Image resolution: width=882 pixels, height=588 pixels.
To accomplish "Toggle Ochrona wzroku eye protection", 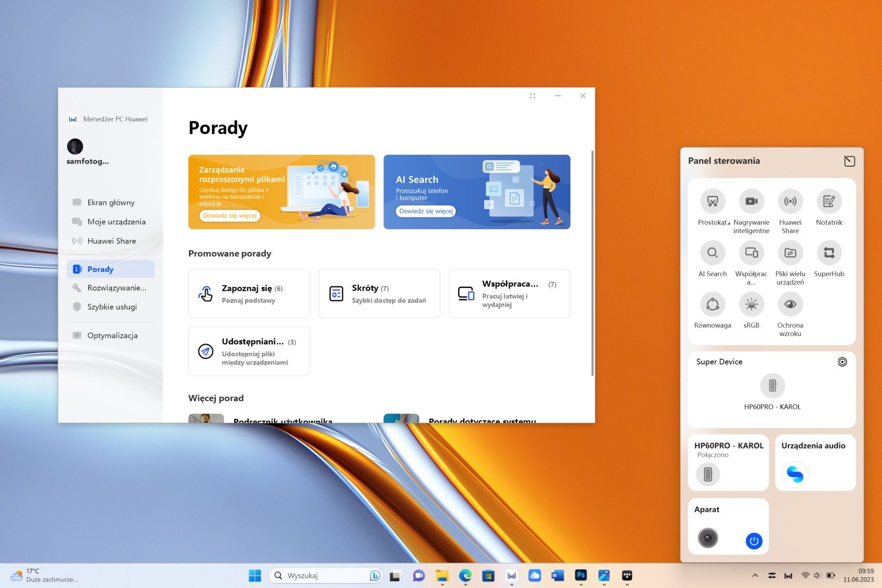I will [790, 305].
